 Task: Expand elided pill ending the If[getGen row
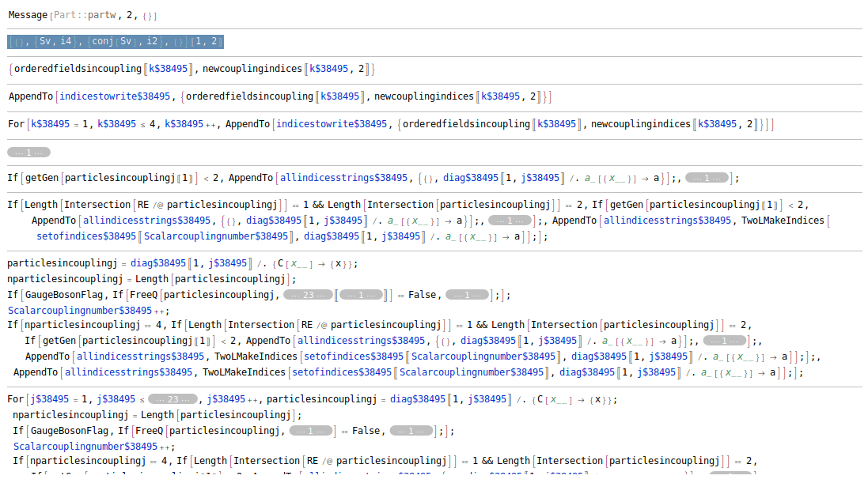click(x=707, y=179)
